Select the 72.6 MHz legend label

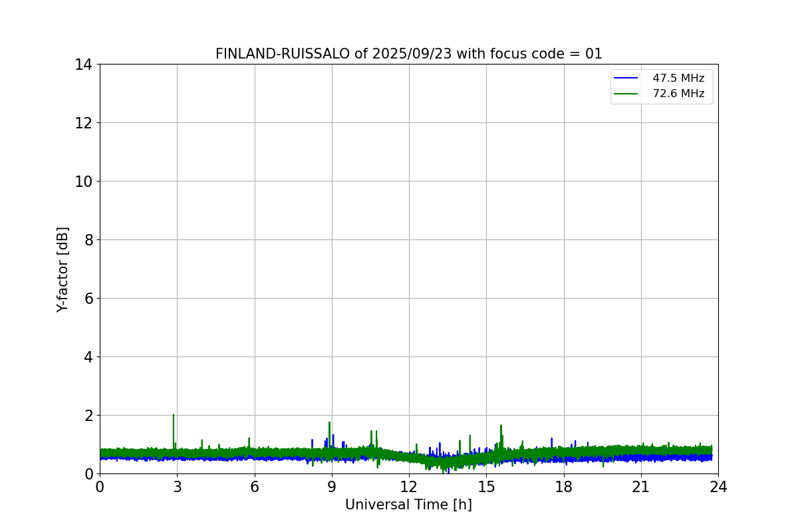[x=678, y=94]
